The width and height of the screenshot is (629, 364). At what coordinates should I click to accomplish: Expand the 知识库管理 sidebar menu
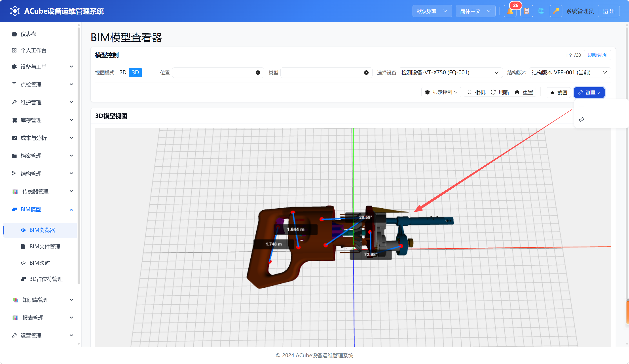click(x=40, y=300)
